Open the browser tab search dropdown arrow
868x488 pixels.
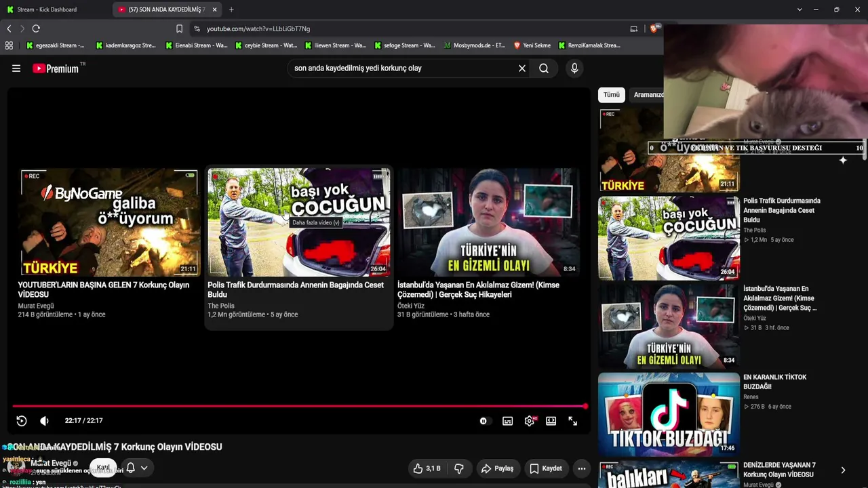tap(800, 9)
